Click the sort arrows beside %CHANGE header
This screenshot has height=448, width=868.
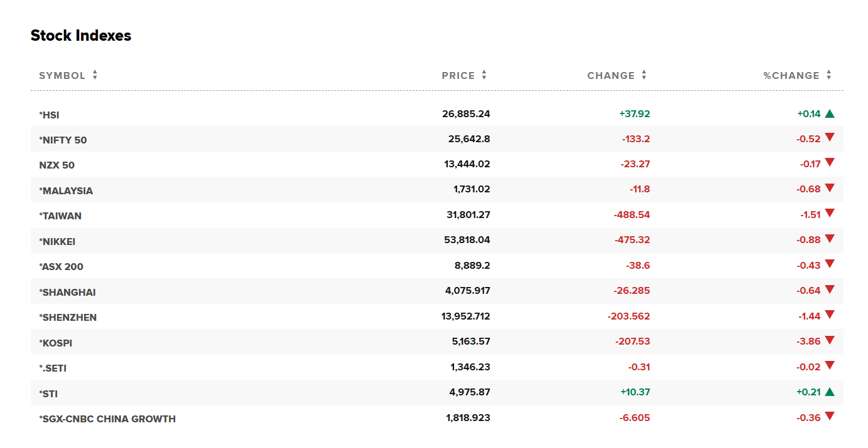coord(828,75)
